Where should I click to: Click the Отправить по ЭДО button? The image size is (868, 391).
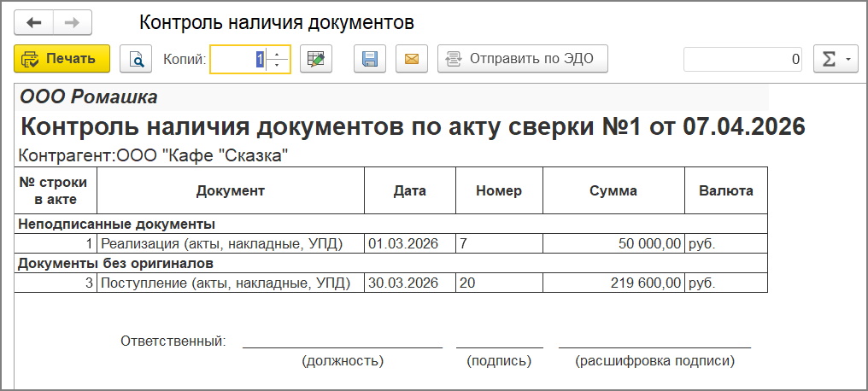(523, 59)
